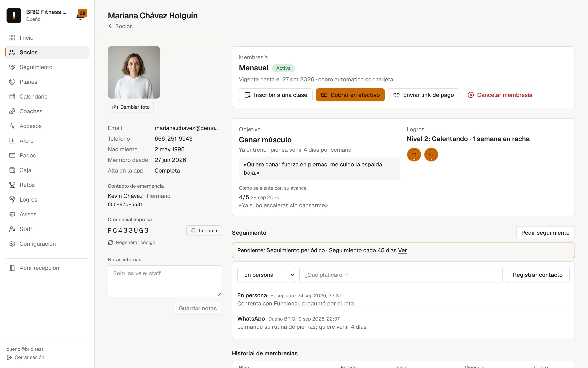Print the credential with Imprimir
The width and height of the screenshot is (588, 368).
click(x=204, y=230)
